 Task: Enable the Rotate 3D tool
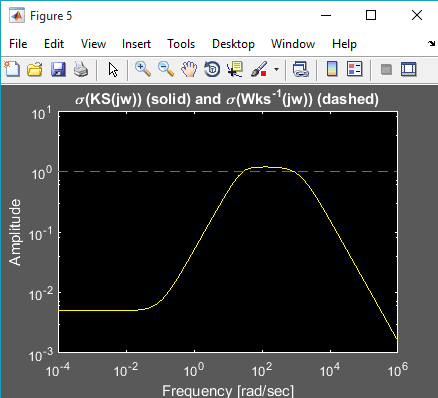[x=212, y=69]
